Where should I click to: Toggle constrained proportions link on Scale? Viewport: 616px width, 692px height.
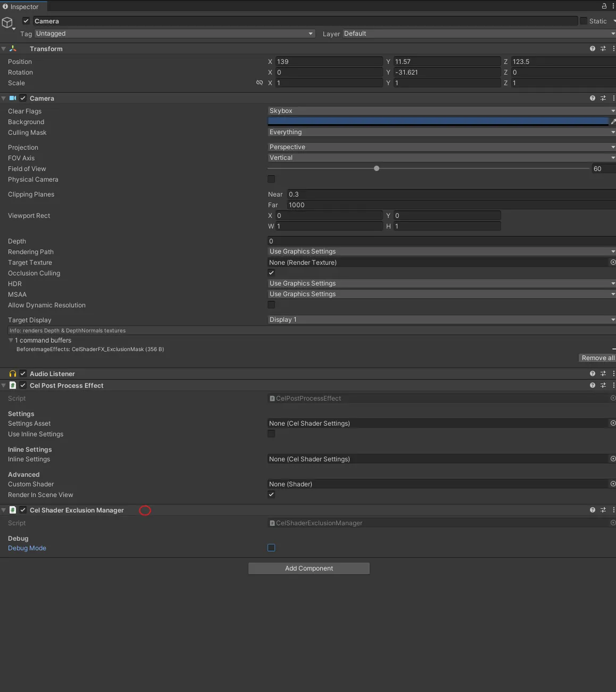260,83
